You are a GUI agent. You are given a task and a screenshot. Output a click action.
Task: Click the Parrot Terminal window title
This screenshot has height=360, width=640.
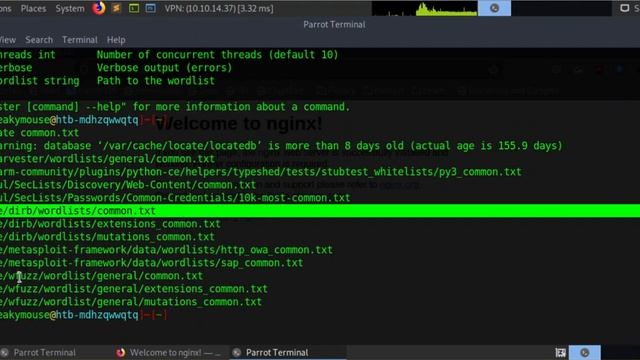[x=334, y=24]
